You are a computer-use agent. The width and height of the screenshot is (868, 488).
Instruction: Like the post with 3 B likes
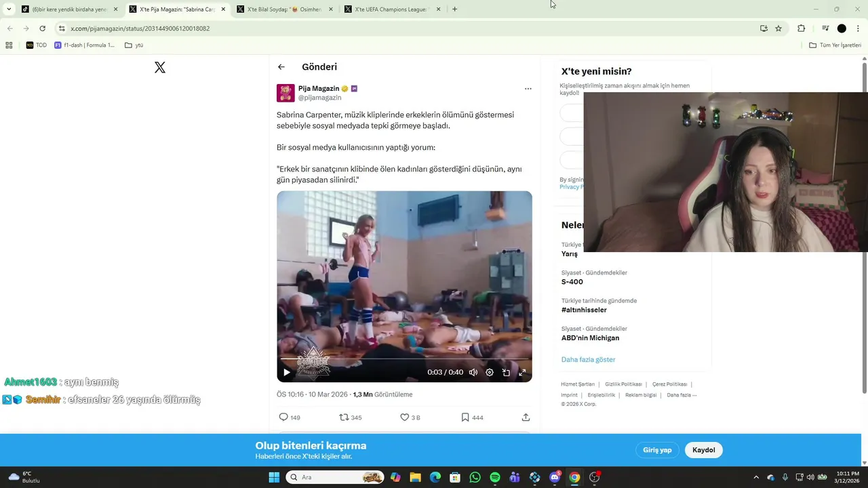pos(410,418)
